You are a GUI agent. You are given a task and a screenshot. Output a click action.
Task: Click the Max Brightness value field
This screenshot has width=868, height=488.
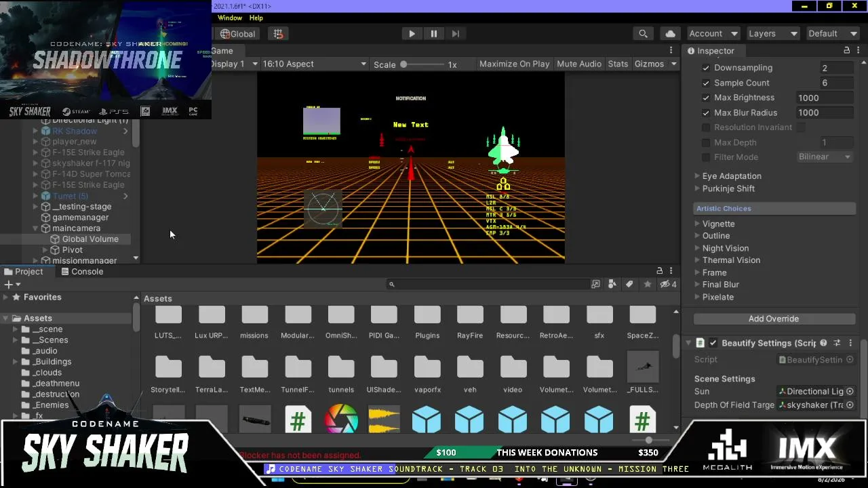pyautogui.click(x=825, y=98)
